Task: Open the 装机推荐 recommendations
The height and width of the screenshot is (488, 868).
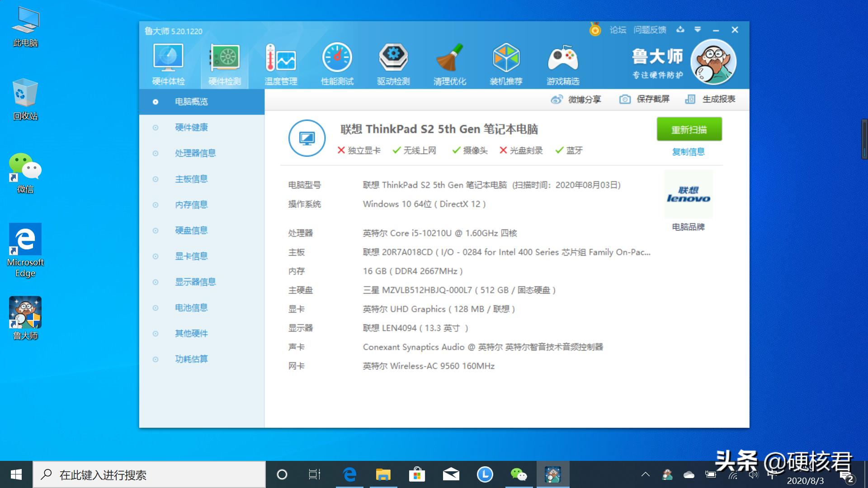Action: pyautogui.click(x=506, y=63)
